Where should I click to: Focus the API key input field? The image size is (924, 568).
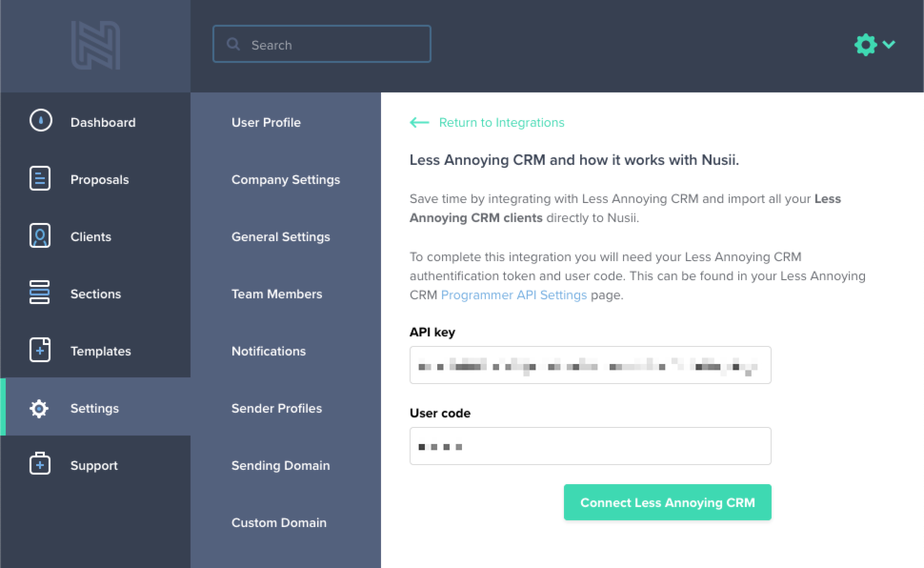[590, 365]
